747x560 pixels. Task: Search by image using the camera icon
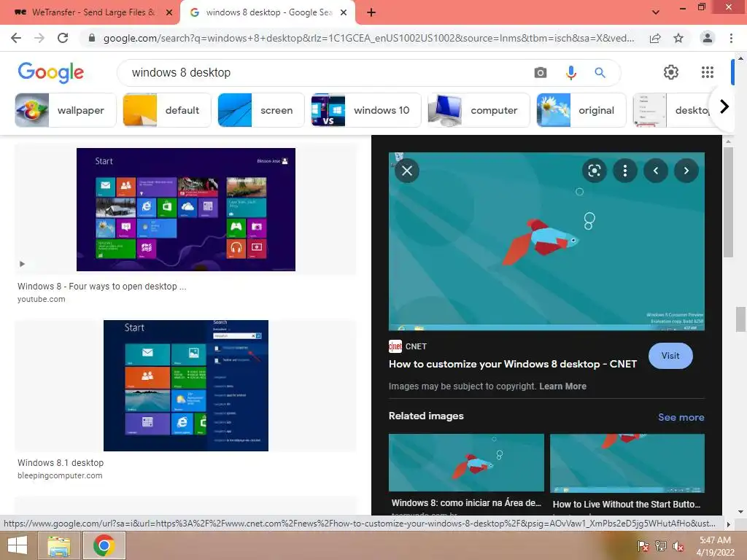[x=541, y=72]
